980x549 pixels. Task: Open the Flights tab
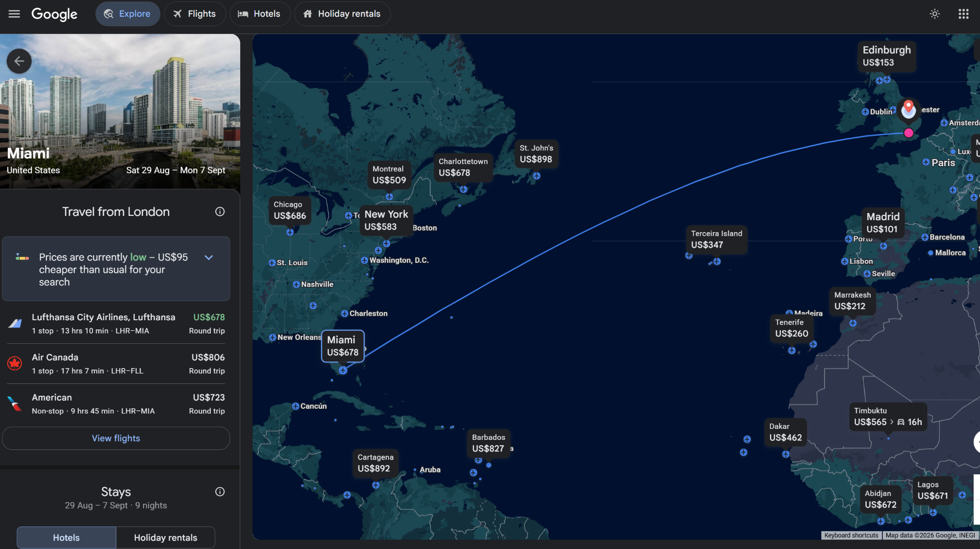click(x=194, y=14)
